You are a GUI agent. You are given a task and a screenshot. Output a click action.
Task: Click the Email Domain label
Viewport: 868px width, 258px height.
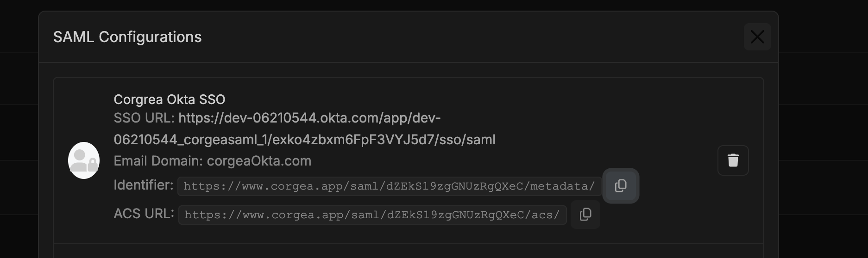pyautogui.click(x=158, y=161)
